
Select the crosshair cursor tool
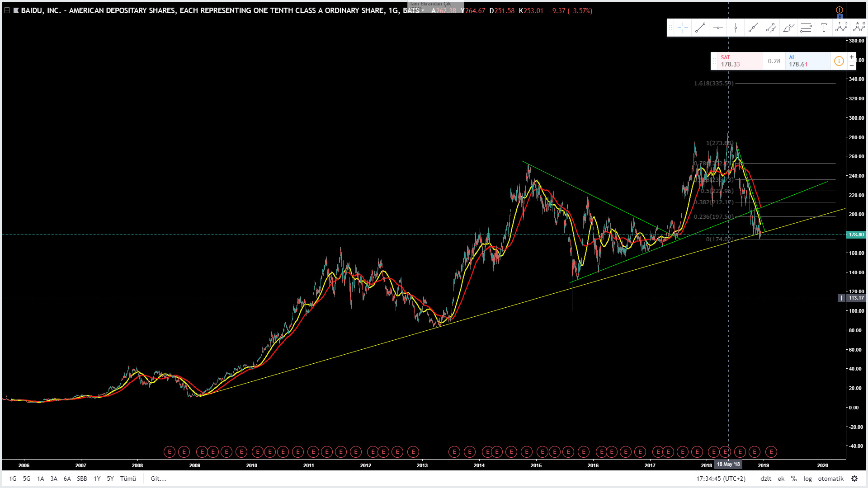683,28
